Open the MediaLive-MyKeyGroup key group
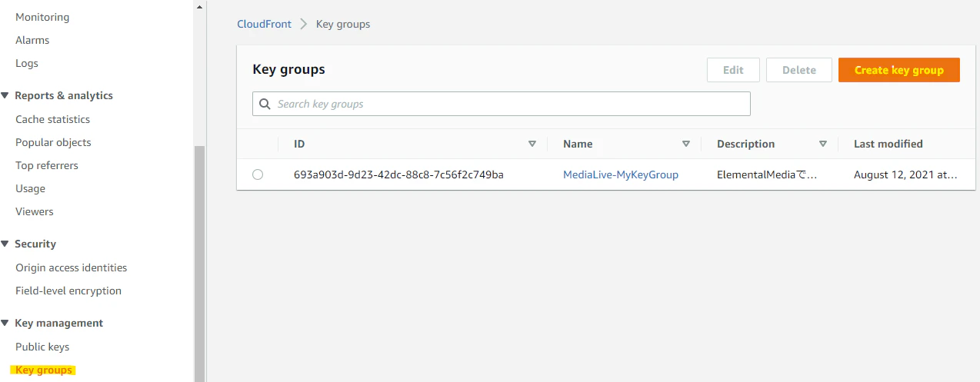 click(x=621, y=174)
